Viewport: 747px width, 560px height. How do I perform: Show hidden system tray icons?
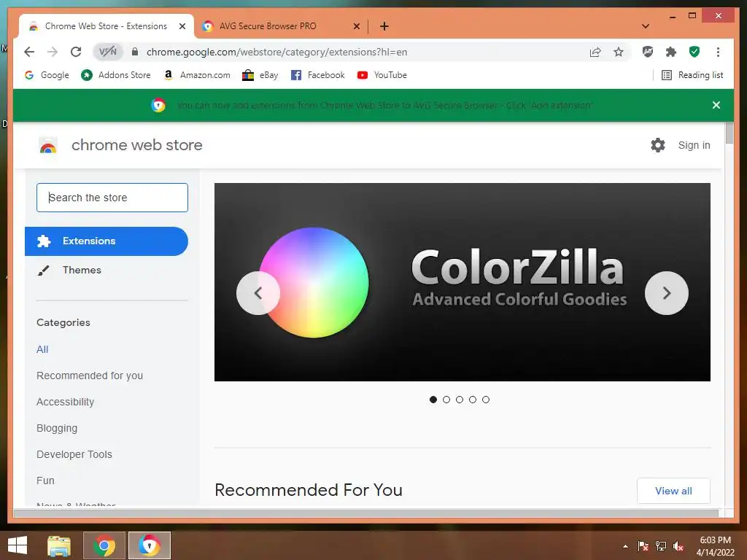click(x=625, y=546)
